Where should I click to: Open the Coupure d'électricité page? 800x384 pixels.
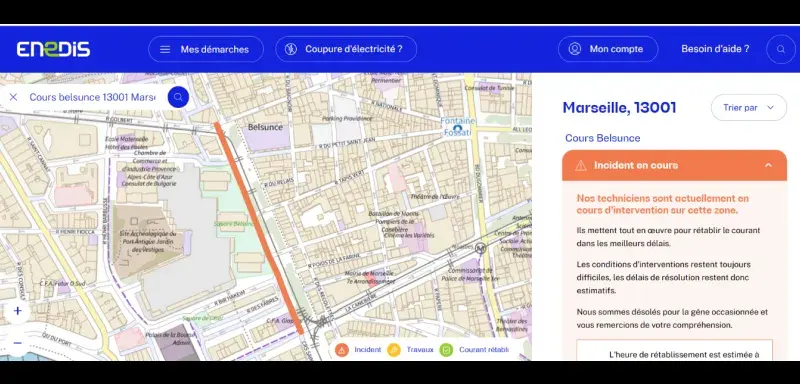tap(346, 49)
